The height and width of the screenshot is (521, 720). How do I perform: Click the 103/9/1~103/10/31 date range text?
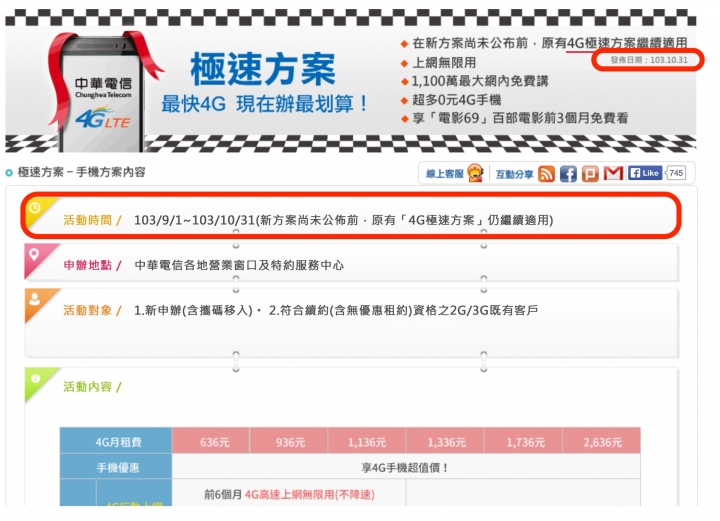[194, 220]
